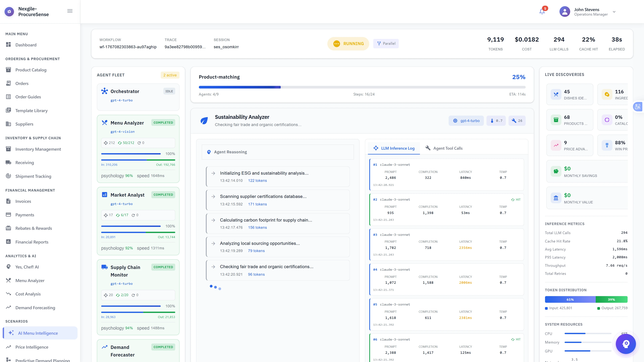Select the Orchestrator agent icon
The image size is (644, 362).
(104, 91)
